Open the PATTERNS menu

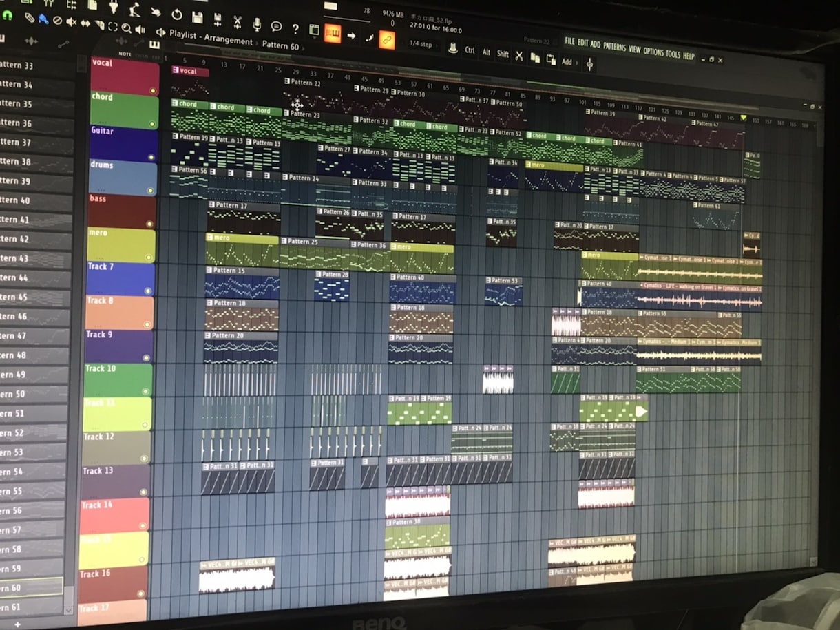point(614,47)
